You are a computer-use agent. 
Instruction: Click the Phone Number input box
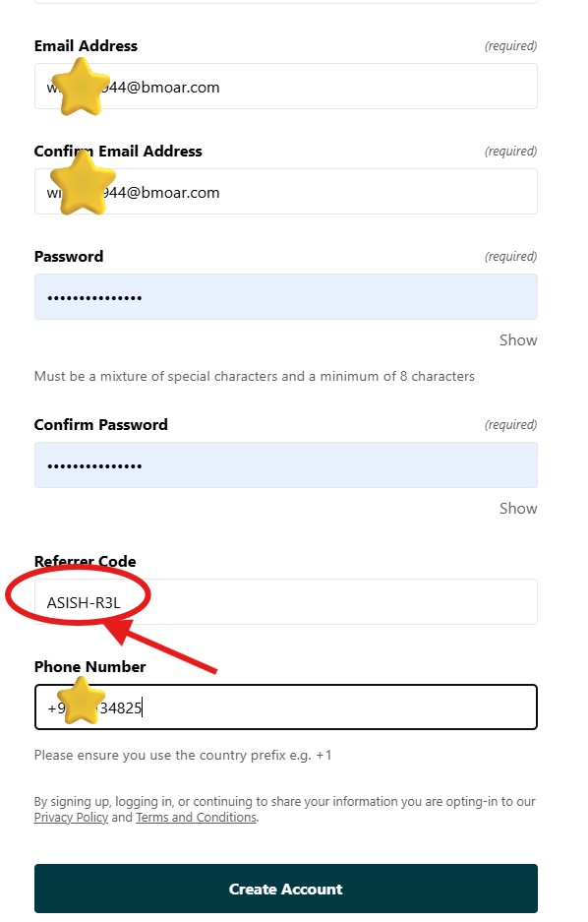pos(285,707)
